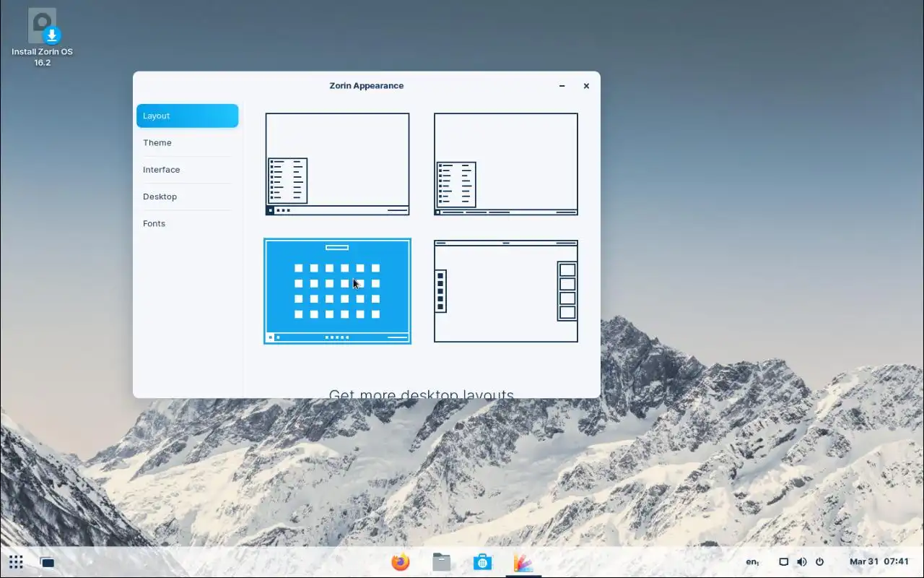
Task: Open the Interface section
Action: click(187, 170)
